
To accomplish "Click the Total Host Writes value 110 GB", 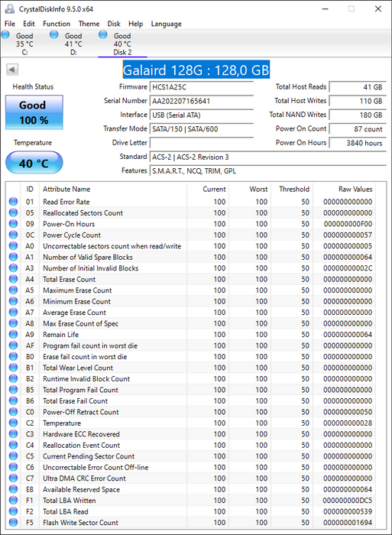I will coord(358,101).
